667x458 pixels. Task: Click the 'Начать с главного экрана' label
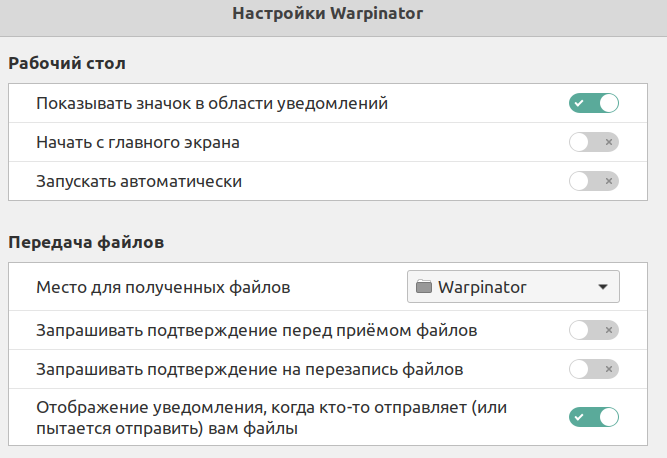click(x=138, y=142)
